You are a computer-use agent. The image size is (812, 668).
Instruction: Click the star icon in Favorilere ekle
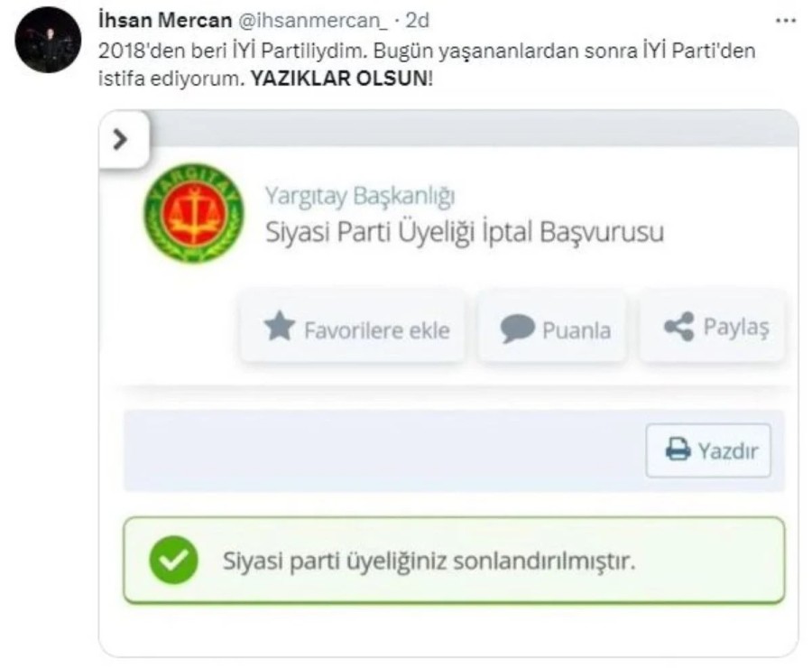coord(280,328)
